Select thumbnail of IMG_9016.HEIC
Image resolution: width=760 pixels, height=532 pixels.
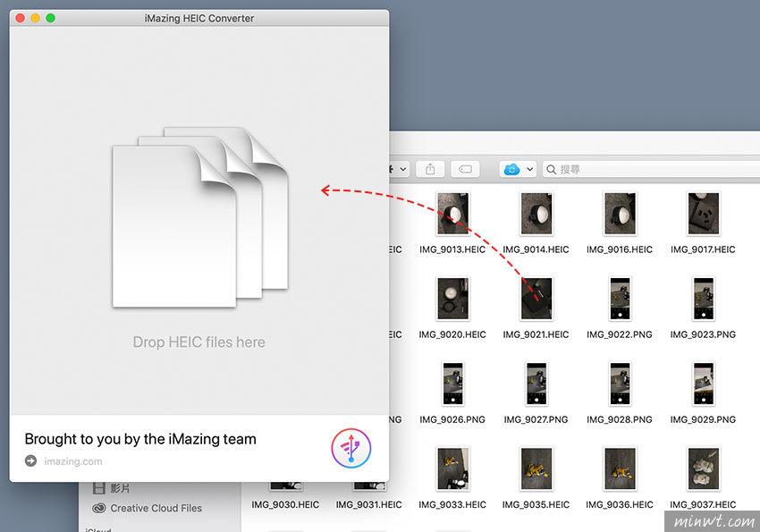620,214
